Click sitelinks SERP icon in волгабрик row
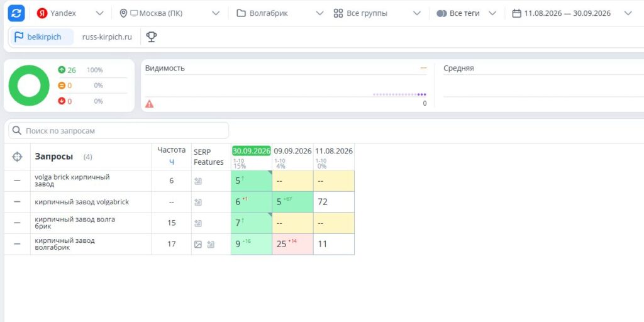This screenshot has height=322, width=644. point(211,245)
